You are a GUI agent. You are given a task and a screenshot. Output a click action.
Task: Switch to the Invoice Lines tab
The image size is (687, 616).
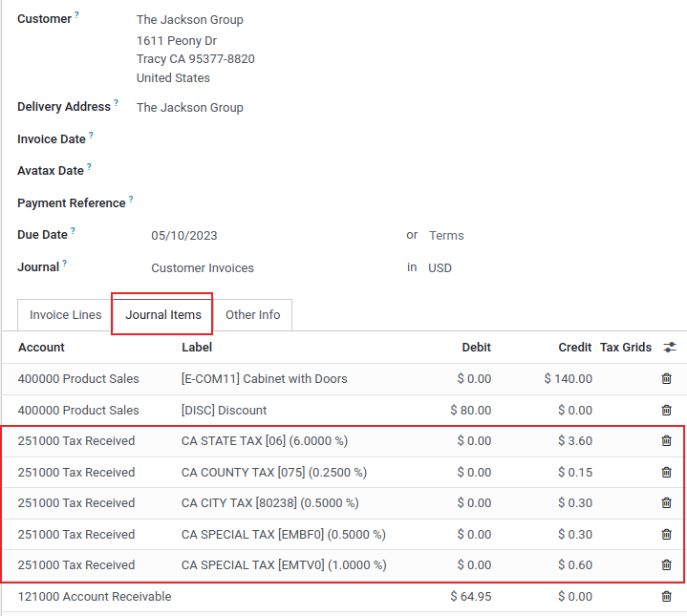pos(65,315)
